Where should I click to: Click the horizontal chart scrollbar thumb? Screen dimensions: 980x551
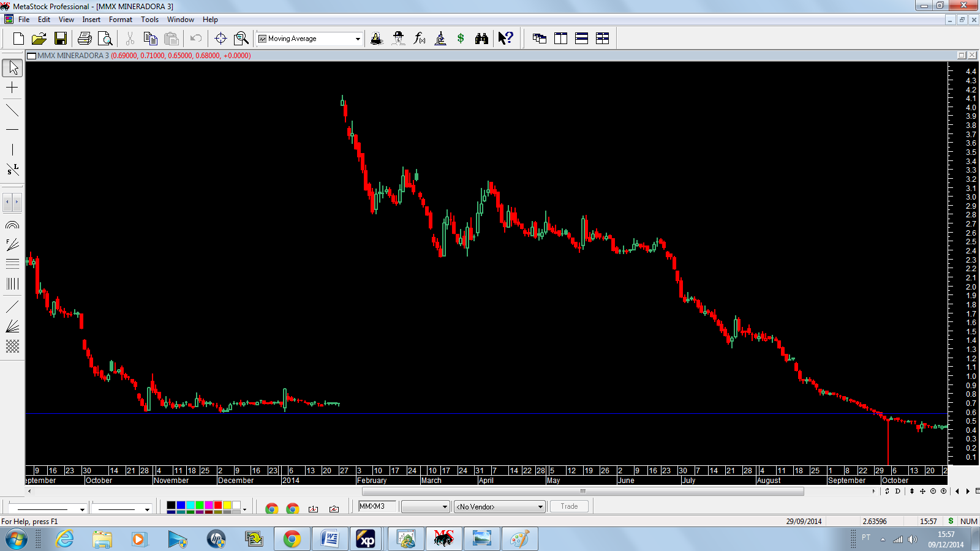pyautogui.click(x=582, y=491)
